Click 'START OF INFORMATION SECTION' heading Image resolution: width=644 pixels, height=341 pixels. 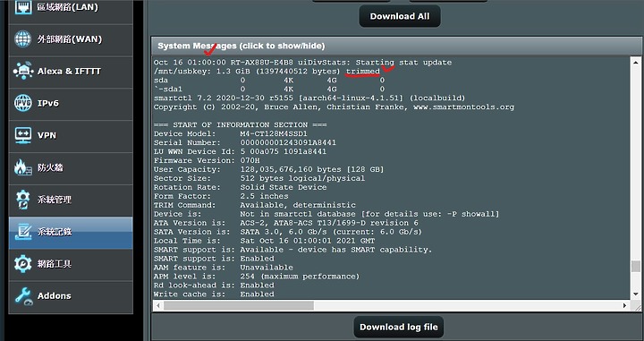click(241, 125)
